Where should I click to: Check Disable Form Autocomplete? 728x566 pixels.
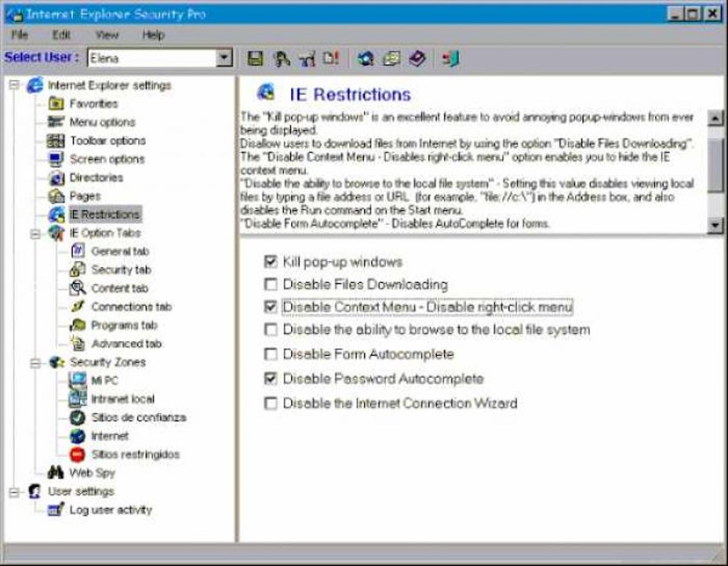coord(271,352)
